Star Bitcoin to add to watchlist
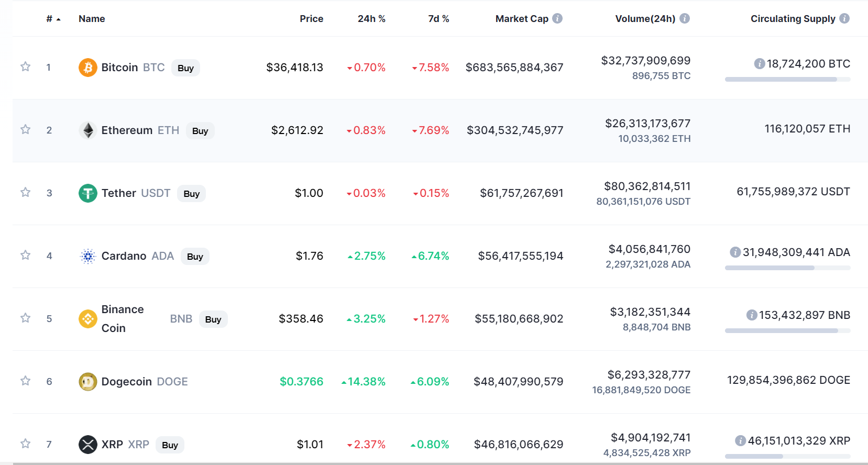The height and width of the screenshot is (465, 868). (x=25, y=67)
